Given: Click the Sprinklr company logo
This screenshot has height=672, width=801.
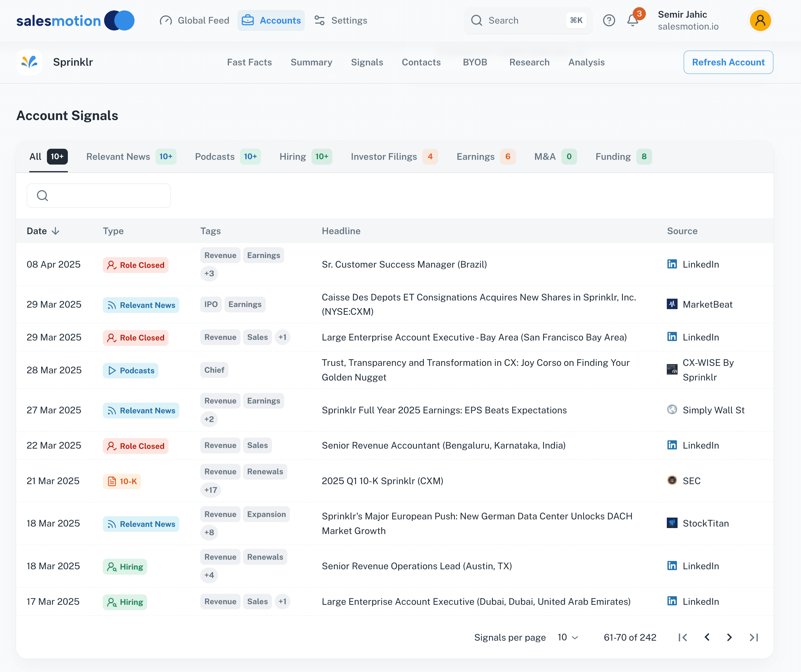Looking at the screenshot, I should point(29,62).
